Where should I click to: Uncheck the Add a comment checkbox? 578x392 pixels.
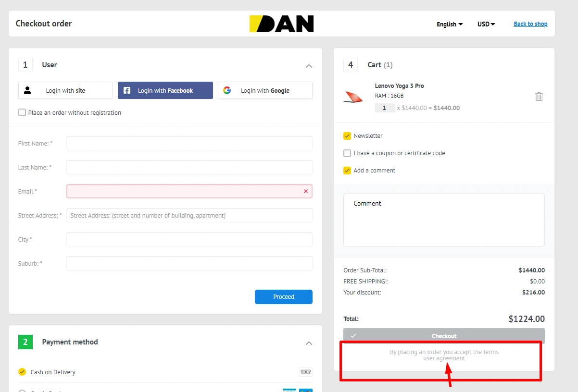(x=347, y=171)
